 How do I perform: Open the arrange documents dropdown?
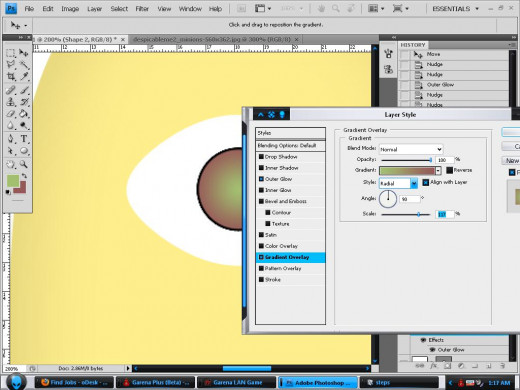point(376,9)
